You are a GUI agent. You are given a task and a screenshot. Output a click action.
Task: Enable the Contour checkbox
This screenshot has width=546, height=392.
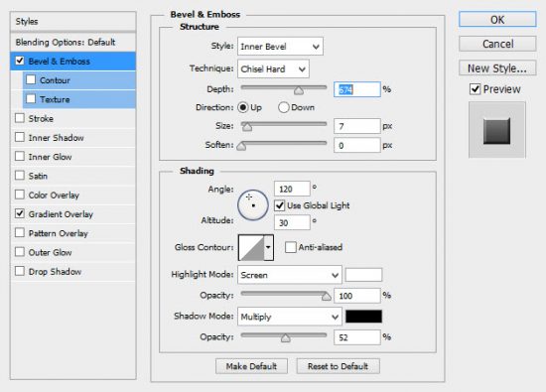(x=31, y=79)
